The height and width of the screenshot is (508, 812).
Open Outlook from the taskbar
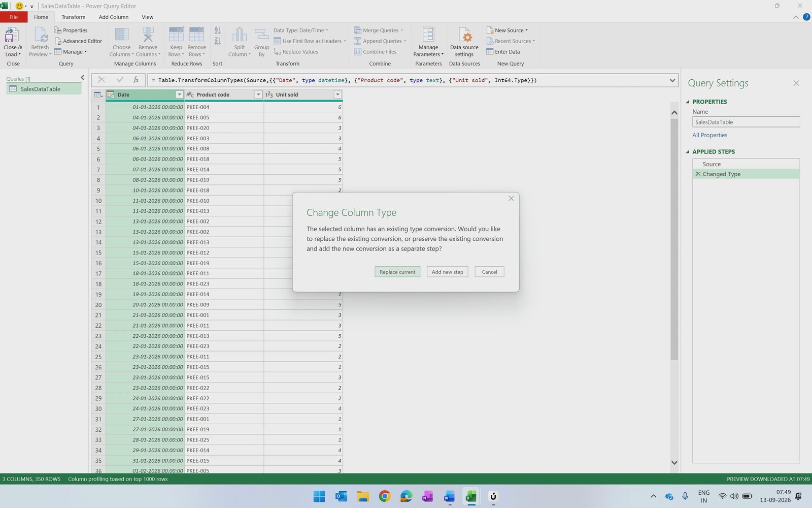pos(341,496)
